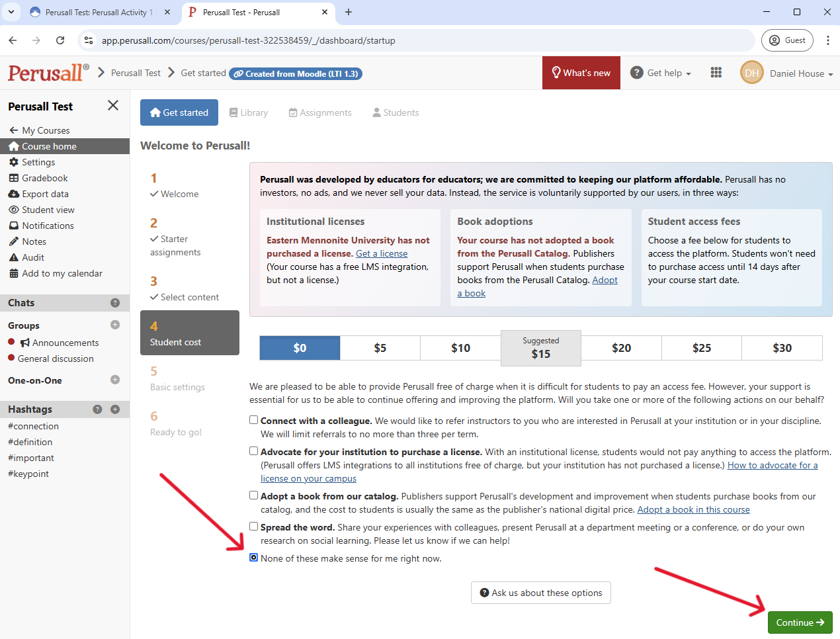Reload the page with browser refresh icon
This screenshot has width=840, height=639.
(60, 40)
